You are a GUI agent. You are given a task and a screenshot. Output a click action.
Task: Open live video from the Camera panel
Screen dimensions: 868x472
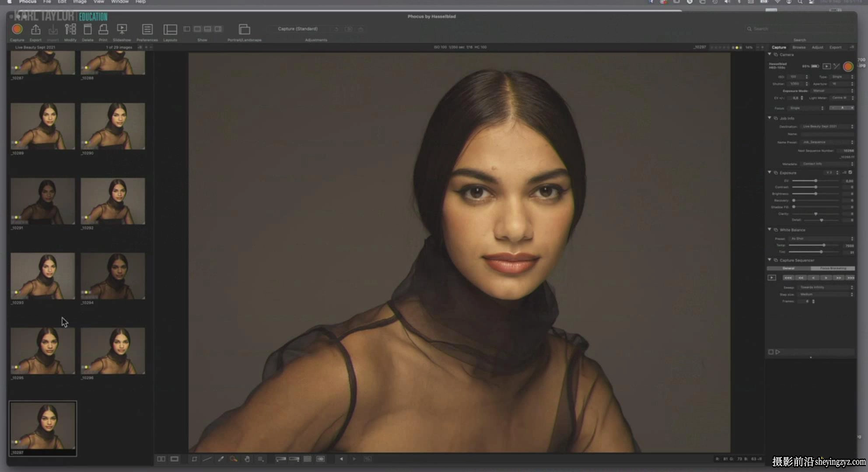[826, 66]
